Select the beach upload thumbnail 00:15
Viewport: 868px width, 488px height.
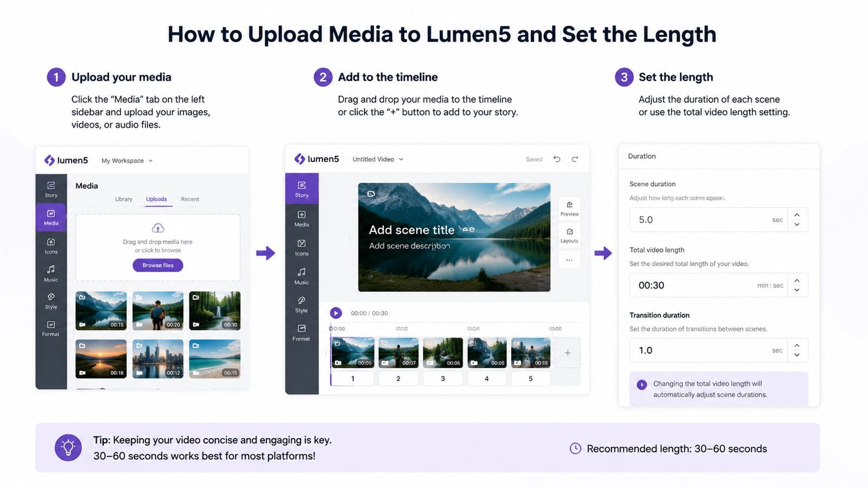[215, 359]
